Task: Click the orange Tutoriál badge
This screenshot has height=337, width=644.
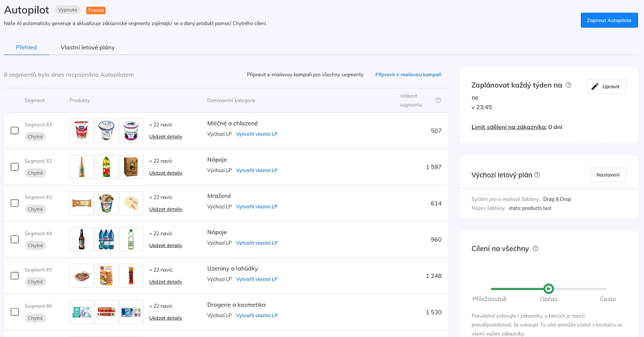Action: (96, 10)
